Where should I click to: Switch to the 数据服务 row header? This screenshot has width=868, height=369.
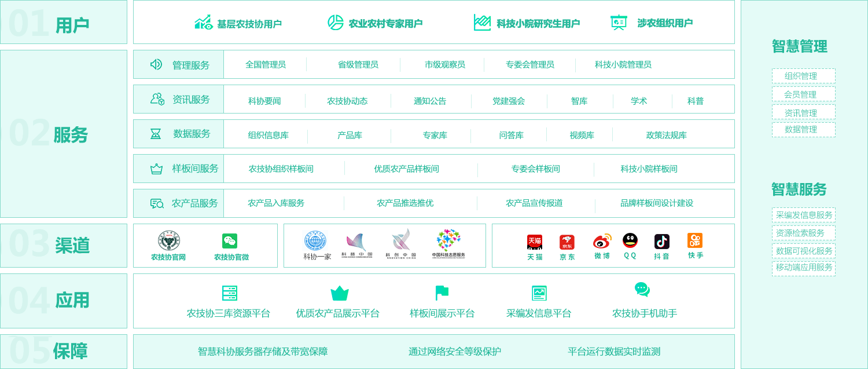point(179,134)
